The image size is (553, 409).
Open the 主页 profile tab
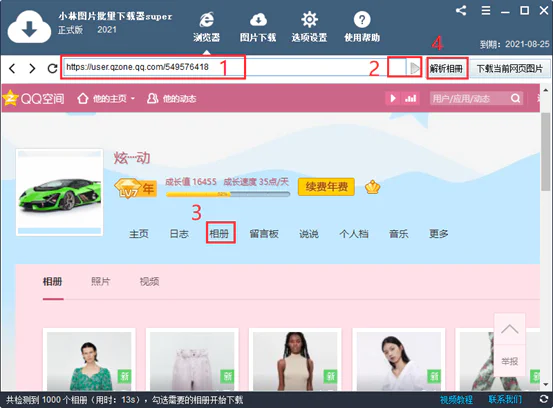(139, 234)
